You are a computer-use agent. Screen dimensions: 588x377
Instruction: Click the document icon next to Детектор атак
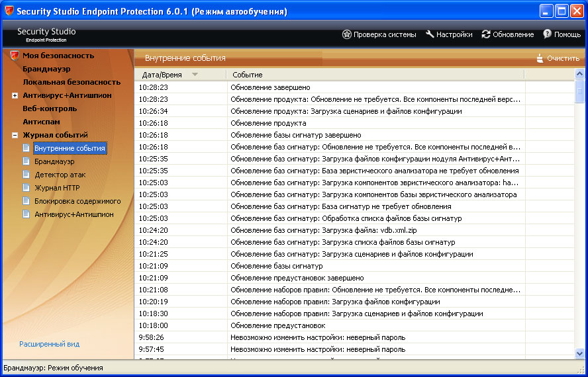26,174
